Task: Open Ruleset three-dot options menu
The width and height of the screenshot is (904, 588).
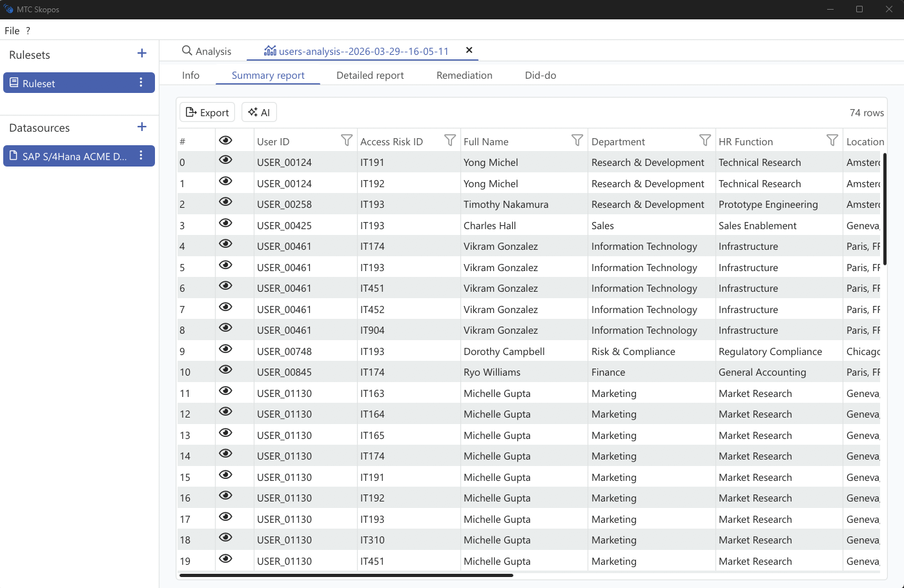Action: click(141, 83)
